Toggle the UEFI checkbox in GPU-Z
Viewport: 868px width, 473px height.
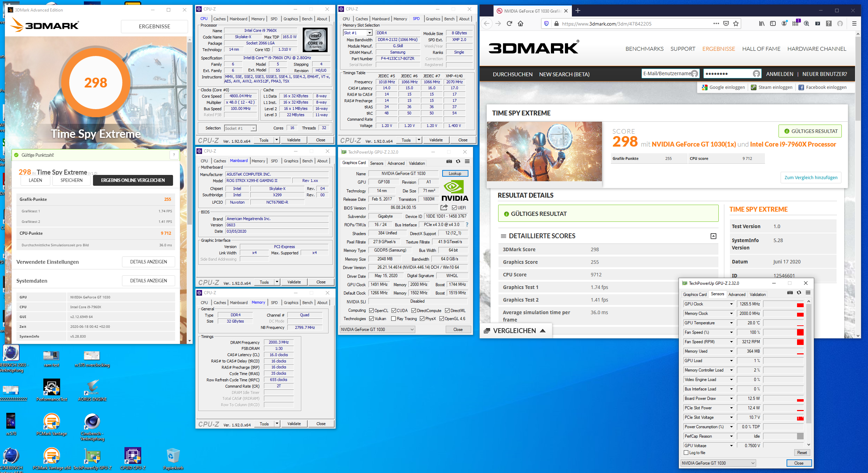[454, 208]
